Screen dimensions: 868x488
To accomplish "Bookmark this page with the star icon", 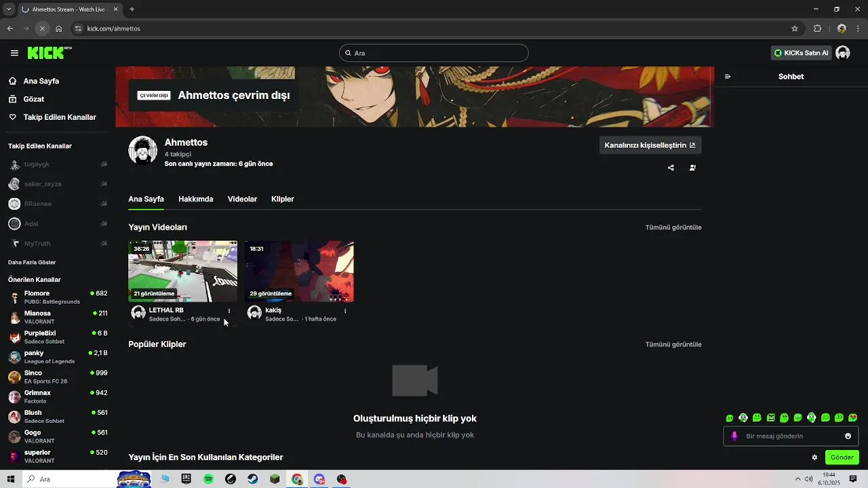I will tap(795, 28).
